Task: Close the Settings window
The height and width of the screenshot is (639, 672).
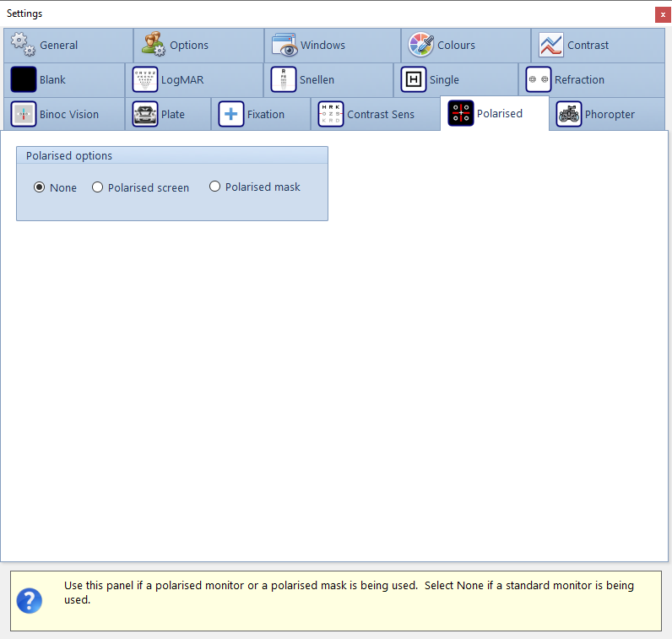Action: pos(663,14)
